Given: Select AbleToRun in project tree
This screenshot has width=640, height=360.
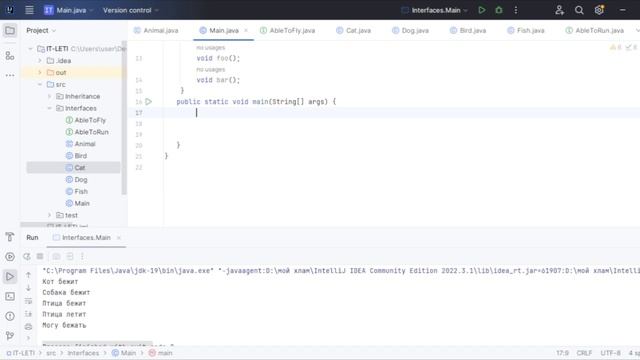Looking at the screenshot, I should (x=87, y=132).
